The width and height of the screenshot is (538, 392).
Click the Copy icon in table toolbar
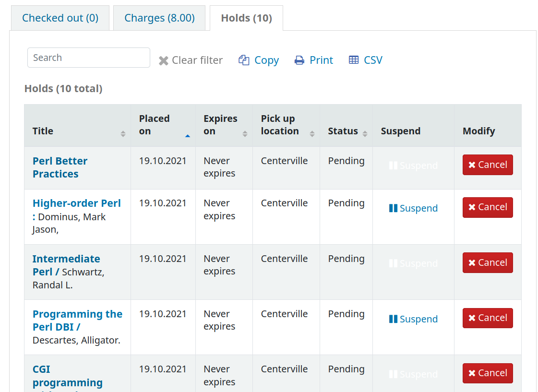[x=244, y=60]
